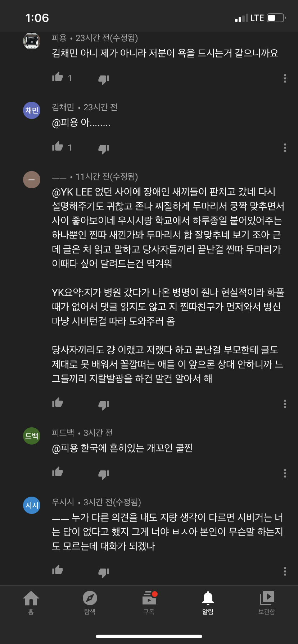Open the 구독 subscriptions tab
298x644 pixels.
[149, 602]
